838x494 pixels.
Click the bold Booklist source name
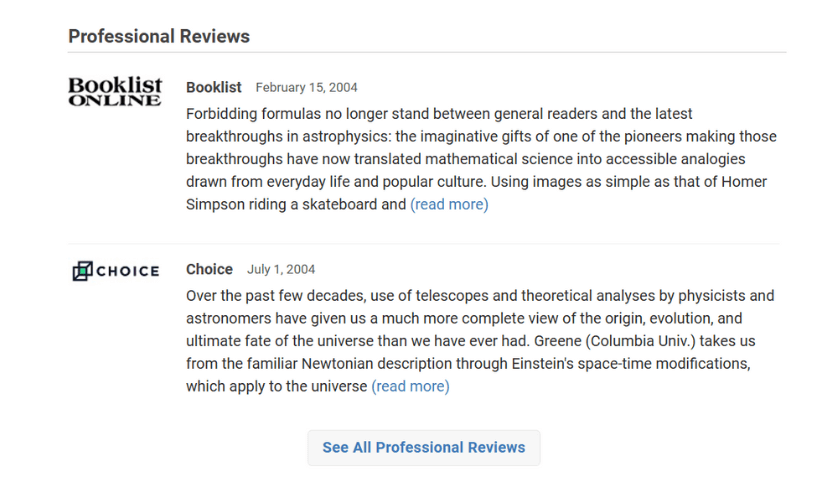pyautogui.click(x=214, y=87)
